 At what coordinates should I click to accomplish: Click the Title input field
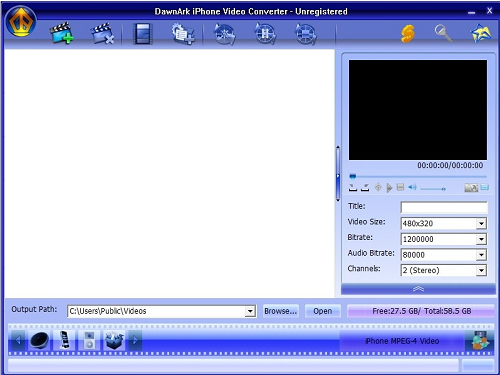tap(444, 207)
